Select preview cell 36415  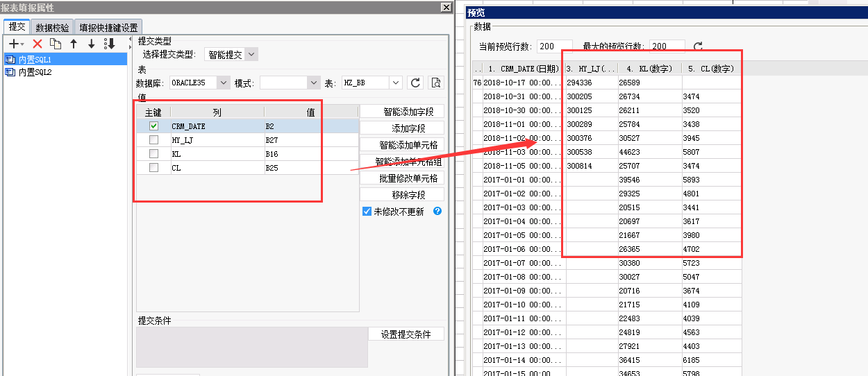(x=650, y=360)
